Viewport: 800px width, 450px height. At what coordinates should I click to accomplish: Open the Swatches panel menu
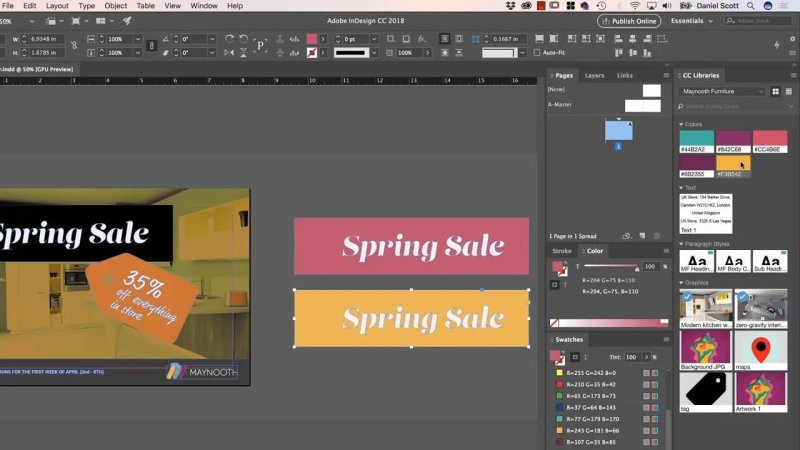pyautogui.click(x=666, y=339)
